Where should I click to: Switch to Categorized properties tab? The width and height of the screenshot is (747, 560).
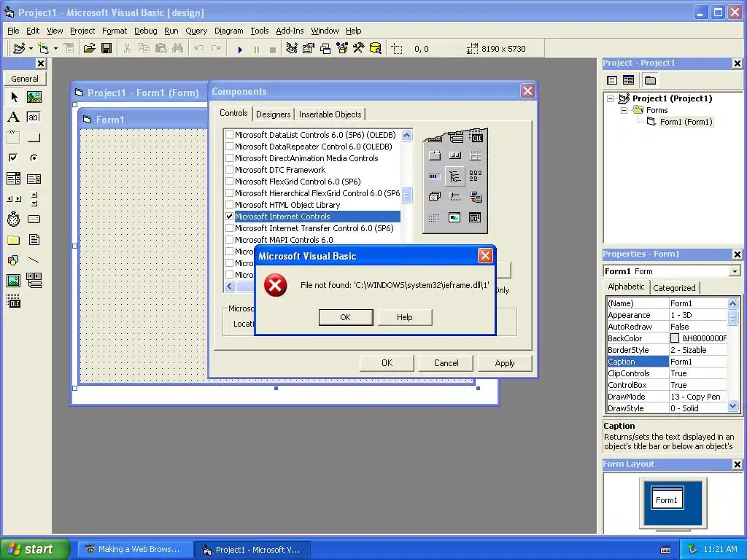(x=674, y=287)
